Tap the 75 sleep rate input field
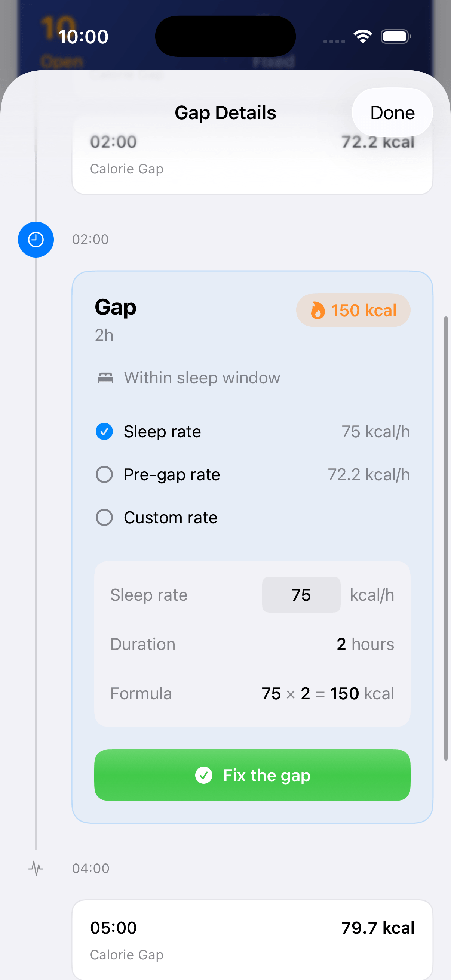This screenshot has height=980, width=451. click(301, 595)
